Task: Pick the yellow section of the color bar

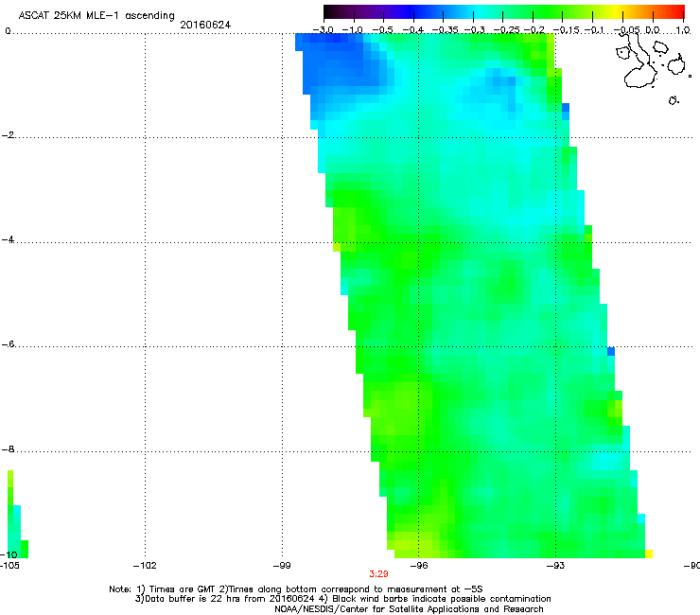Action: pos(617,11)
